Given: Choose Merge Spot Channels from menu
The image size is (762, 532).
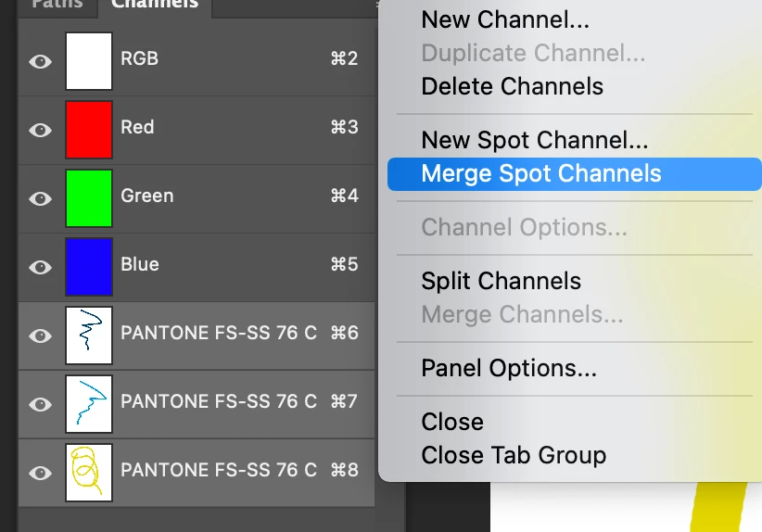Looking at the screenshot, I should (540, 173).
